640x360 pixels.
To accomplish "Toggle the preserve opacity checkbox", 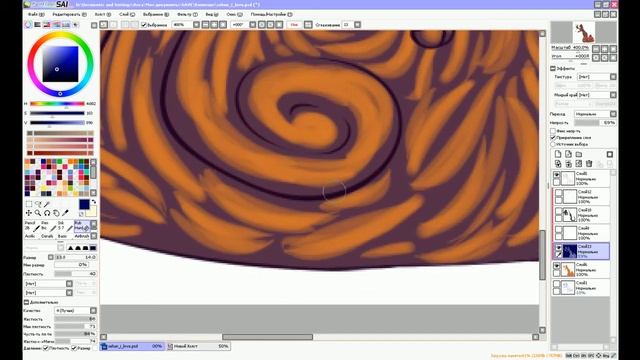I will coord(553,131).
